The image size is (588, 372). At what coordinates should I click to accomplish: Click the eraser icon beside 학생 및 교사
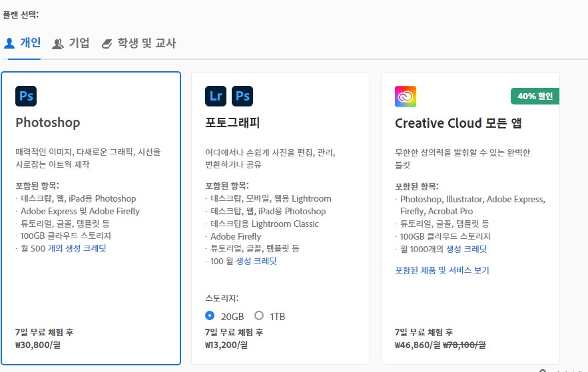107,44
